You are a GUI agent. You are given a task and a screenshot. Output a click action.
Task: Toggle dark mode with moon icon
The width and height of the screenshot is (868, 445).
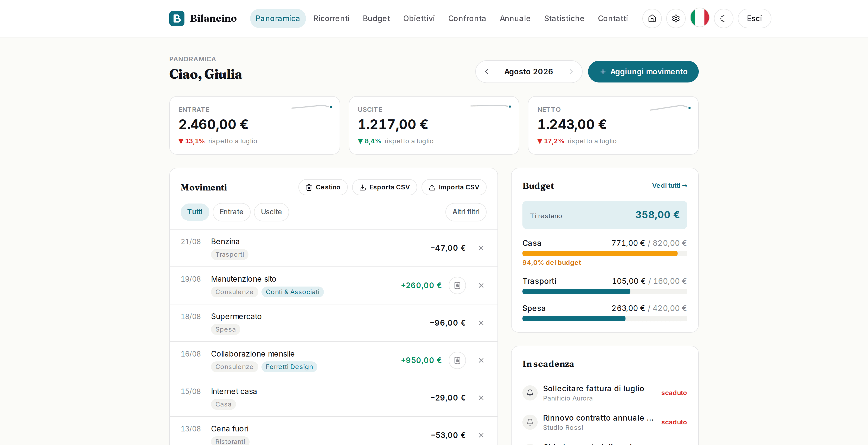(723, 18)
